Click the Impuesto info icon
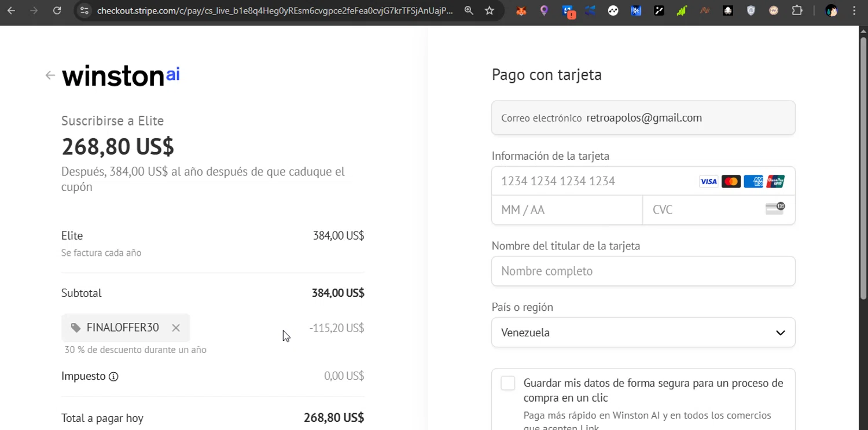 pos(113,377)
